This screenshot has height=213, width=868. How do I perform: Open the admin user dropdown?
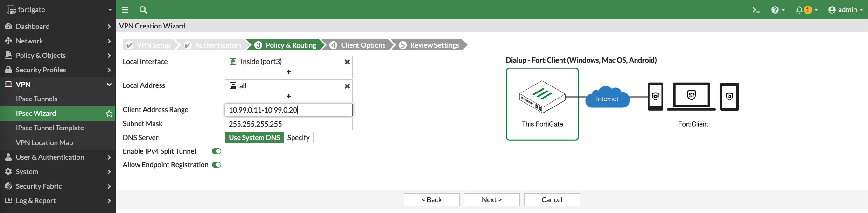[x=845, y=10]
